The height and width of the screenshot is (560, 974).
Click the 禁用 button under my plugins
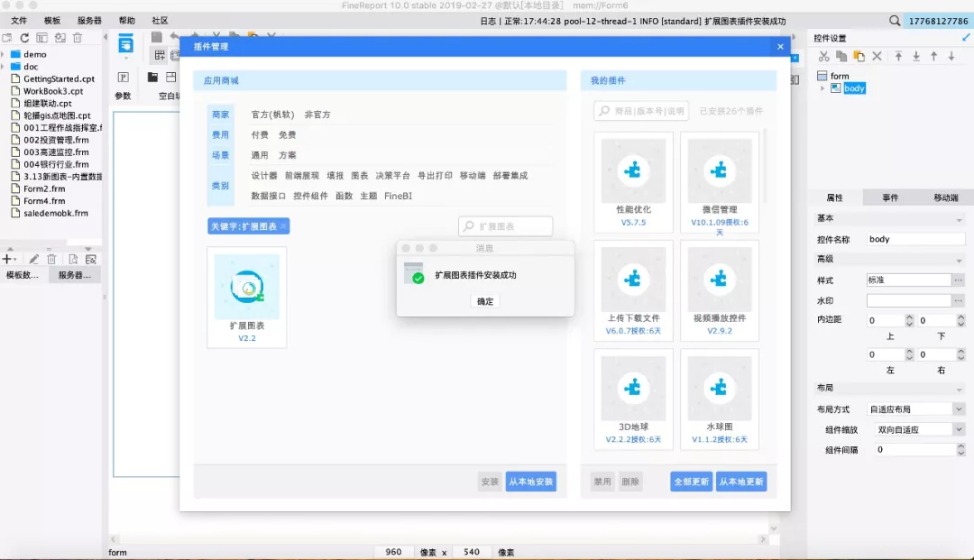602,482
